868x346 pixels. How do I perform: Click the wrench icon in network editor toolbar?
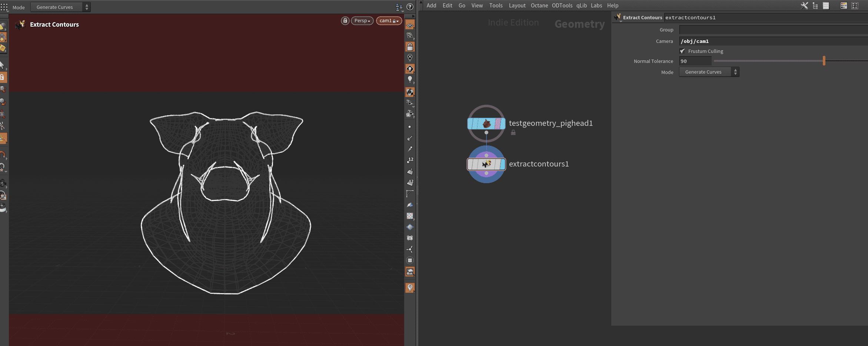click(x=804, y=6)
